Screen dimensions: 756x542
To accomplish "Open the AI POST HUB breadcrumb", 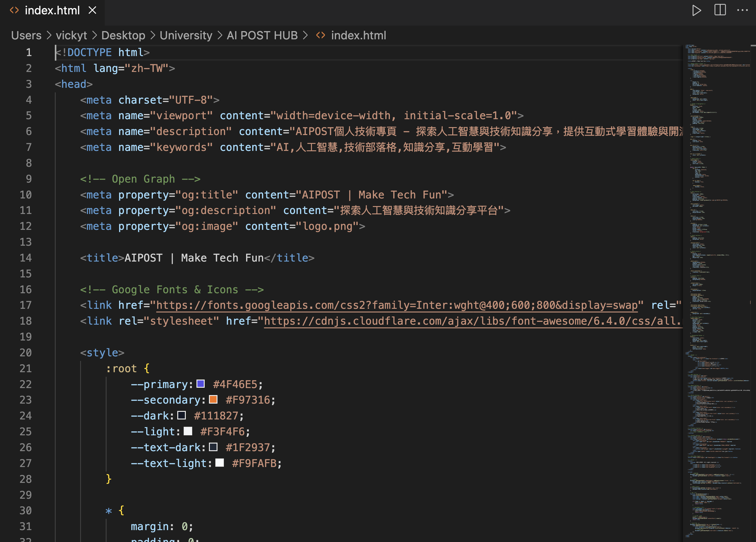I will point(262,35).
